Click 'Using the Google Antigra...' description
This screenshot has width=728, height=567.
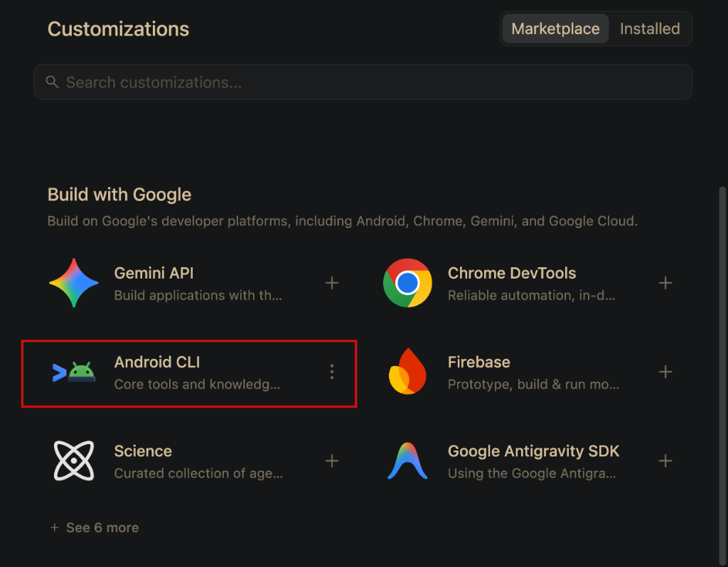pyautogui.click(x=532, y=473)
